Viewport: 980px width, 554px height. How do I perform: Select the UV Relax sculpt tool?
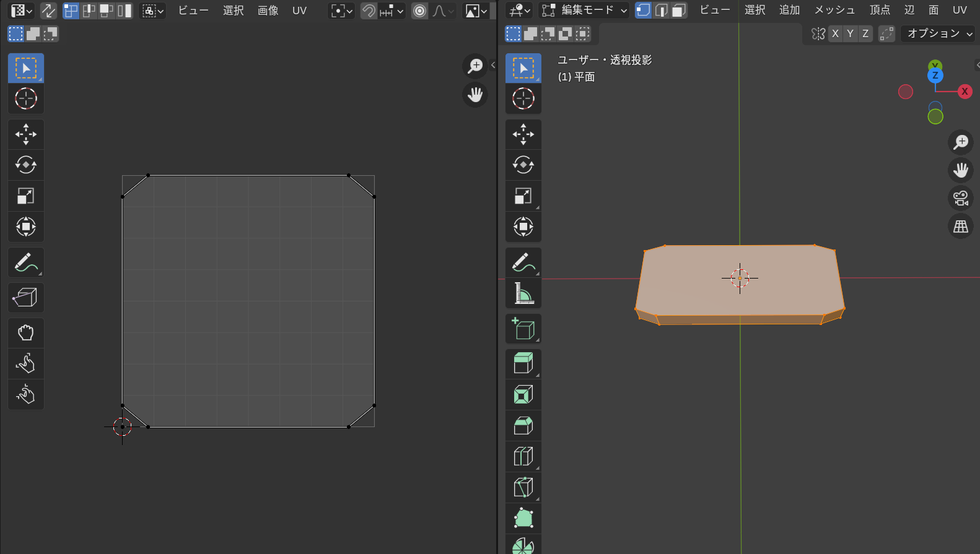click(26, 363)
